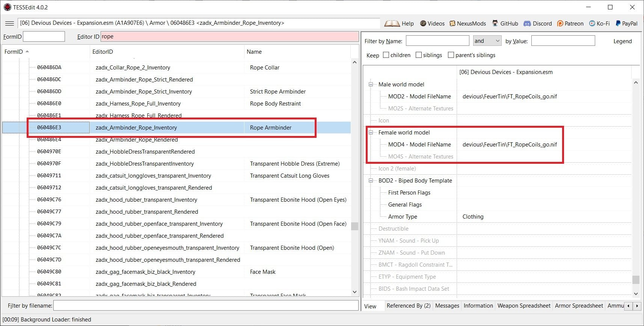
Task: Open the NexusMods page
Action: tap(468, 23)
